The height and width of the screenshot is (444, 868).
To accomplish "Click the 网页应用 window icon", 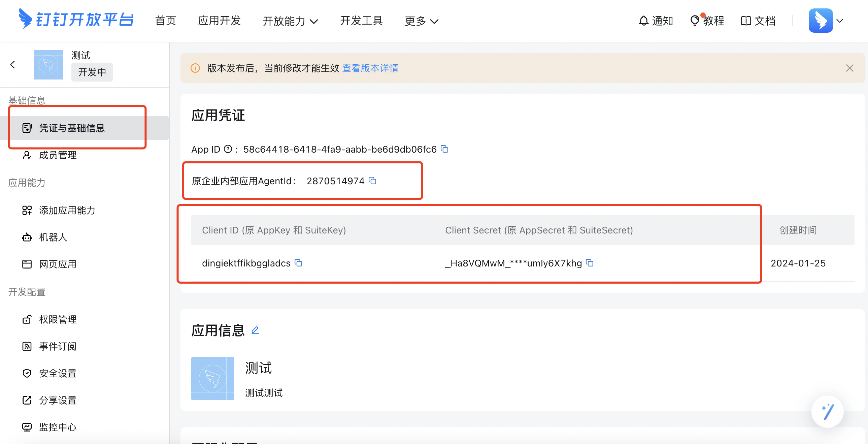I will coord(27,264).
